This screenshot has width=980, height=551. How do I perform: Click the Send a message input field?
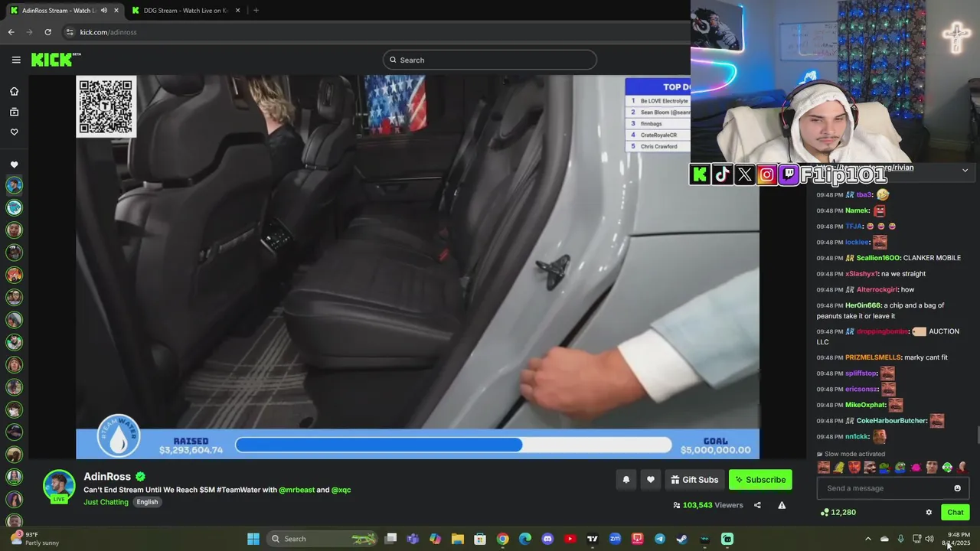(893, 488)
